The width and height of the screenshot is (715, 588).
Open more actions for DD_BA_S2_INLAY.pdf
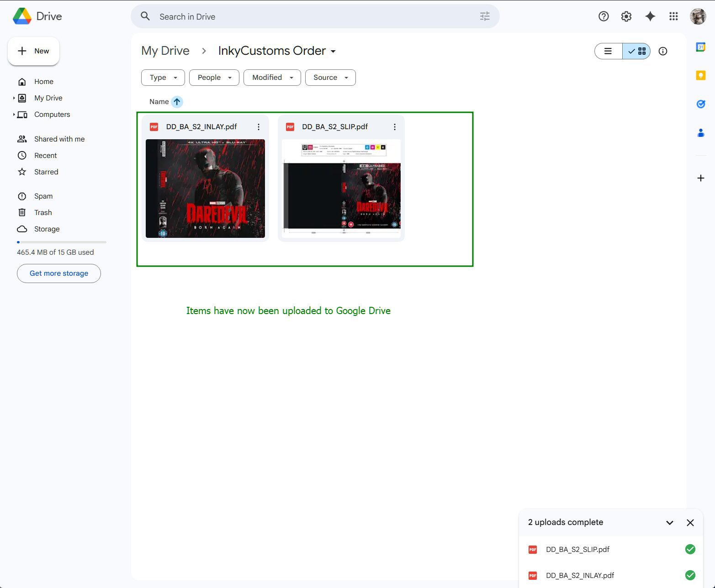pos(259,127)
